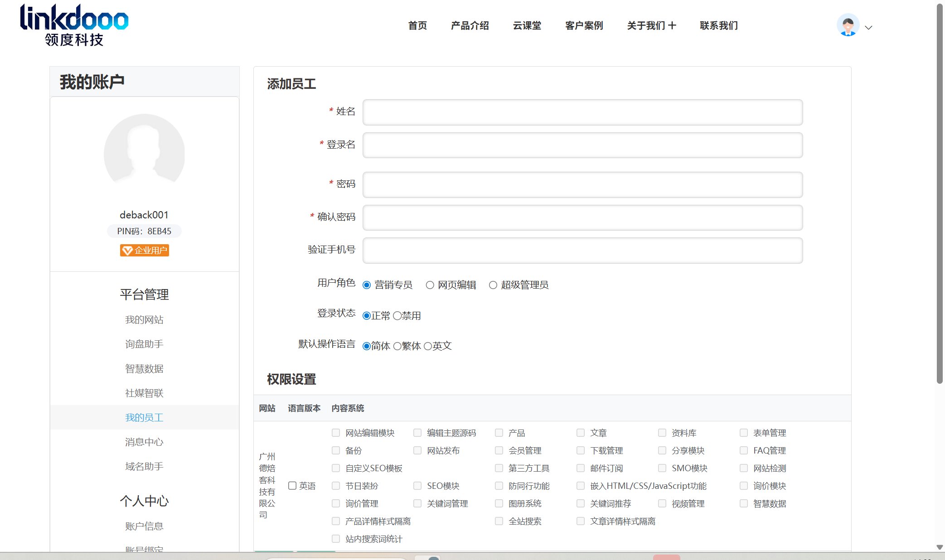Choose 英文 as default language

tap(428, 346)
